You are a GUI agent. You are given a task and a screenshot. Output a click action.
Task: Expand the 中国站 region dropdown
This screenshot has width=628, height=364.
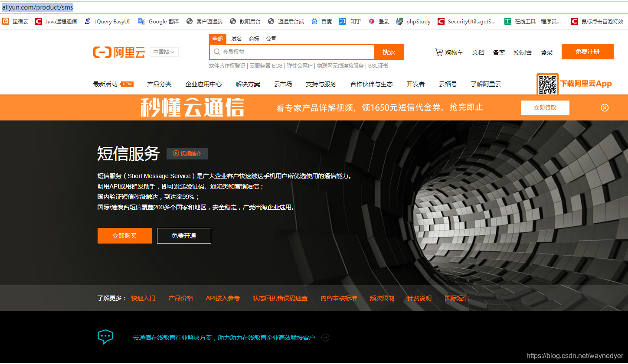click(164, 52)
